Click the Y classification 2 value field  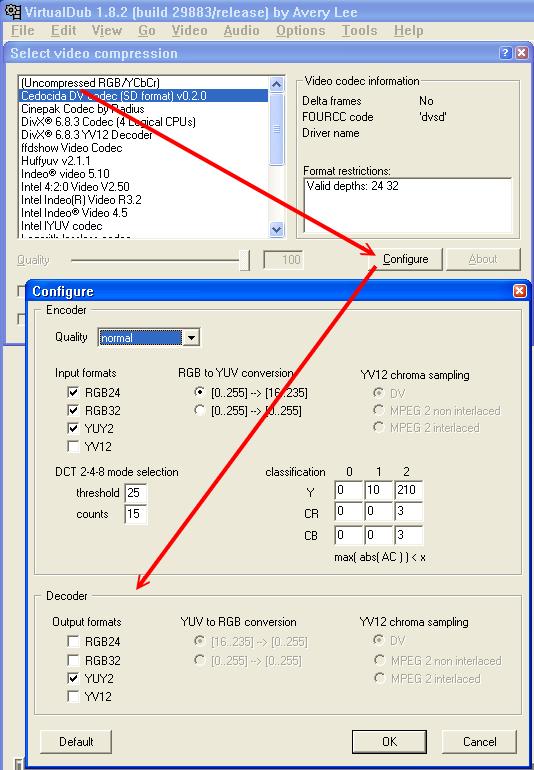click(x=408, y=490)
